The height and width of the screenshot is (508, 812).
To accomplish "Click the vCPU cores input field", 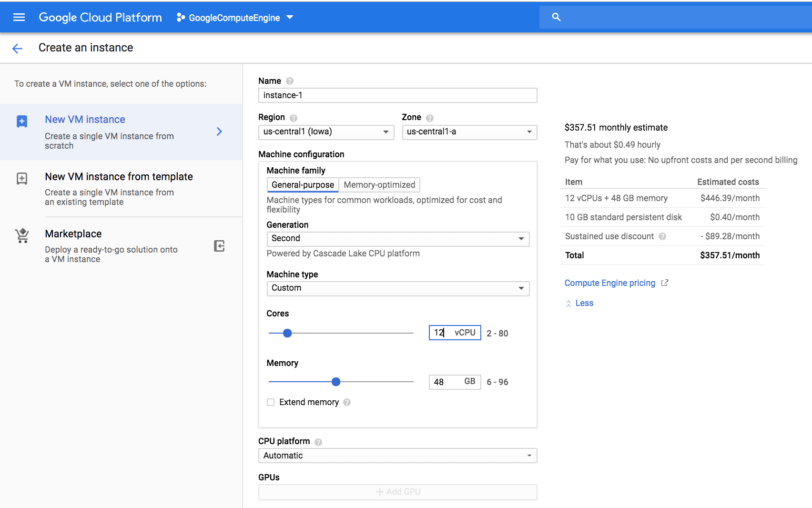I will pyautogui.click(x=455, y=333).
